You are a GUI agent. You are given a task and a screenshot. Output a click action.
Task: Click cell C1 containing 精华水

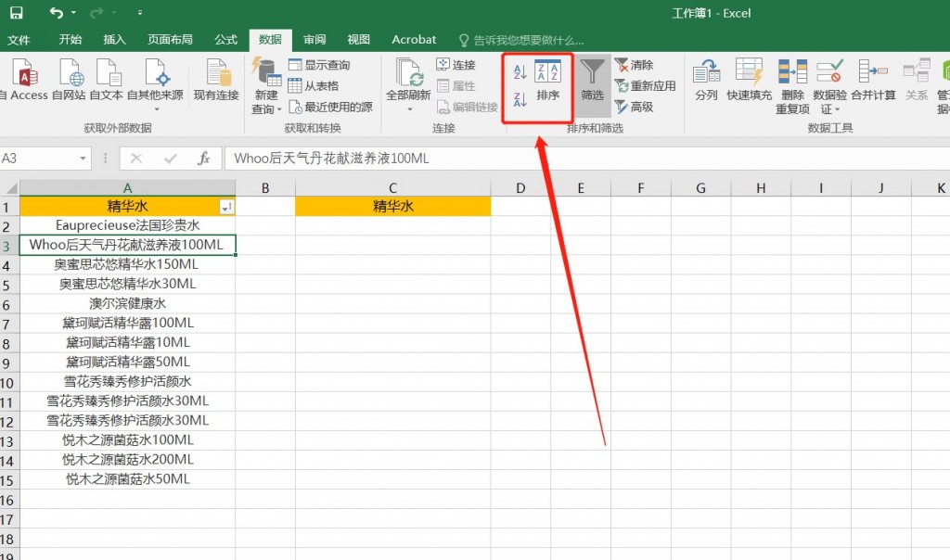(x=392, y=206)
